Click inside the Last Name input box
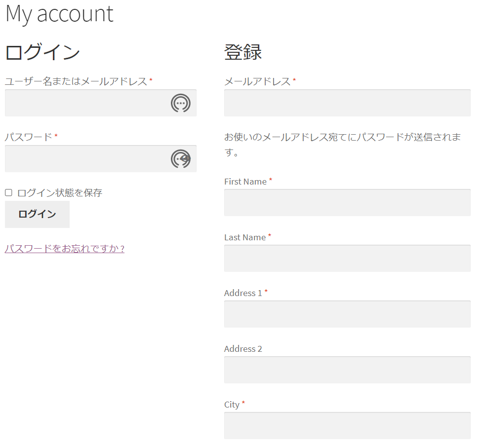The width and height of the screenshot is (484, 448). tap(347, 259)
